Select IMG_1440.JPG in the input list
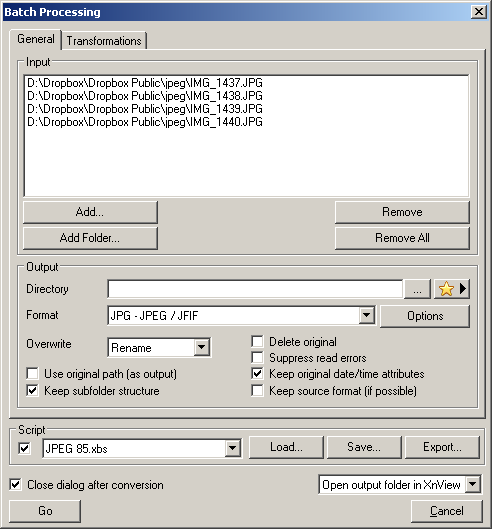 pos(145,121)
